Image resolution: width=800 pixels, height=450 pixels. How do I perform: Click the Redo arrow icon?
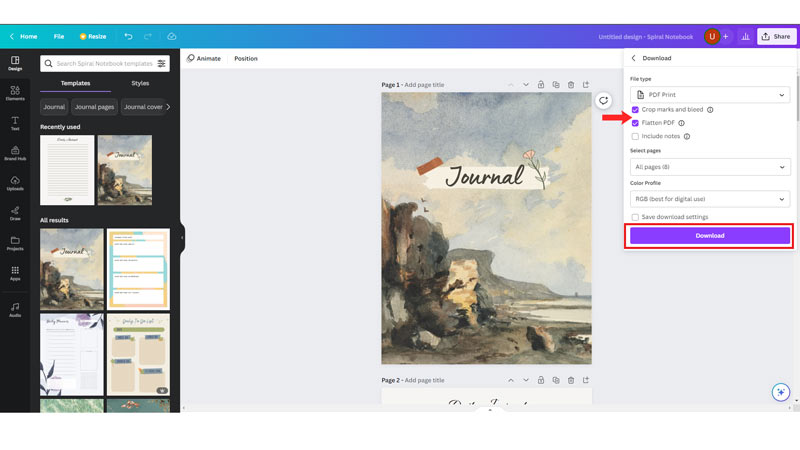(x=147, y=36)
